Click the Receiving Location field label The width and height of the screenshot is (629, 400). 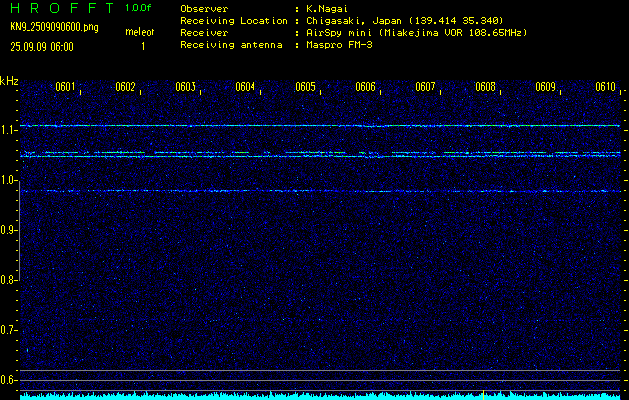234,20
